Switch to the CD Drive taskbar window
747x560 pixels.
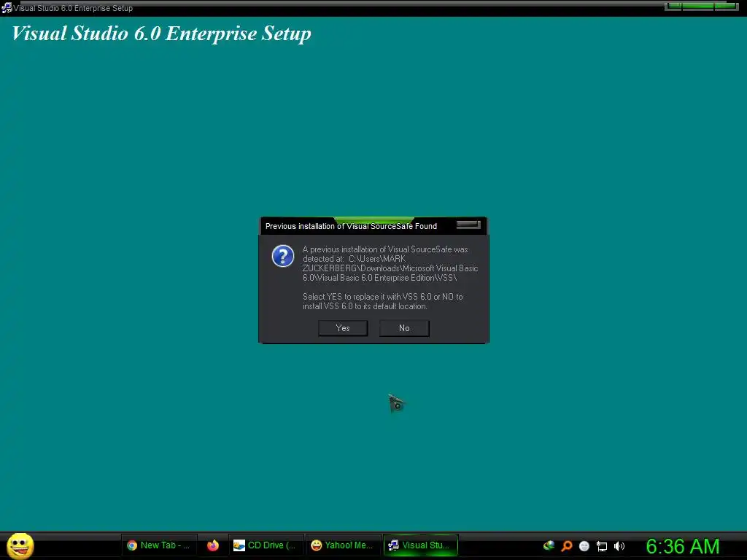[266, 545]
